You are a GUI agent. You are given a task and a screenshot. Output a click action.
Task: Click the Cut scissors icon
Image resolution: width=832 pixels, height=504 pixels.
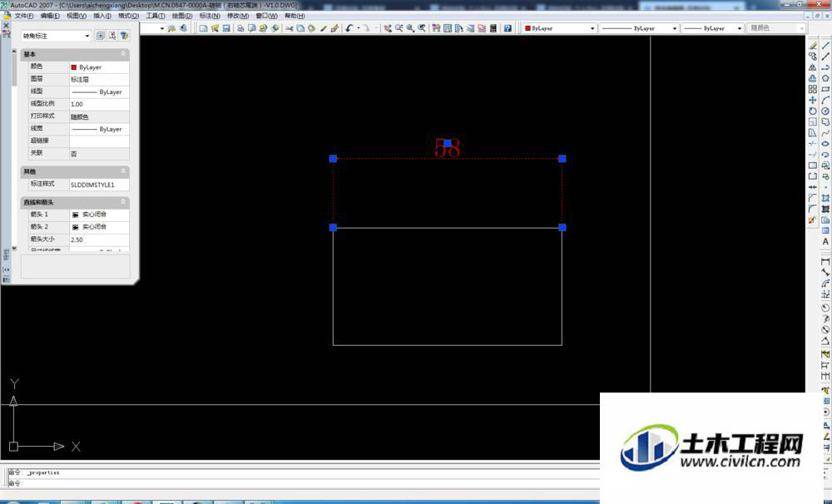pos(290,28)
